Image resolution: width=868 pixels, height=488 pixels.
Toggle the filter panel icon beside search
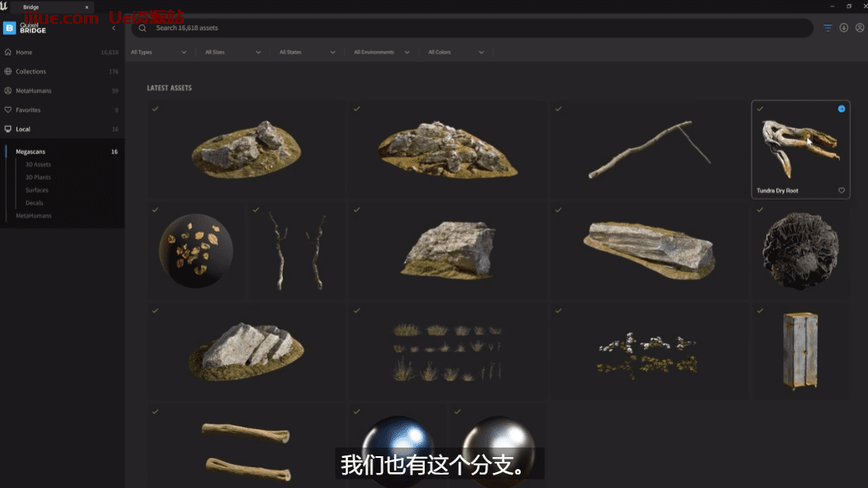(828, 28)
